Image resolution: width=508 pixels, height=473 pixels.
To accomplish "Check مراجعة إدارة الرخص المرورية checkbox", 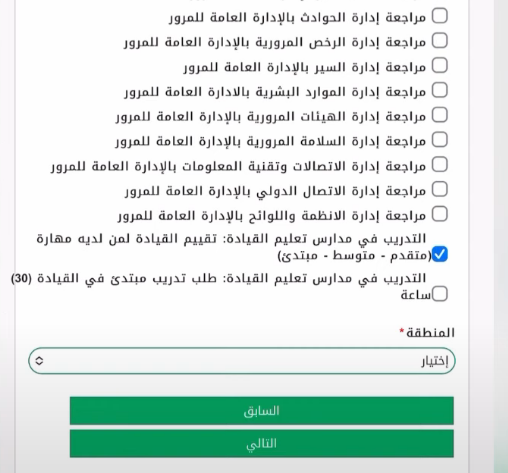I will (439, 41).
